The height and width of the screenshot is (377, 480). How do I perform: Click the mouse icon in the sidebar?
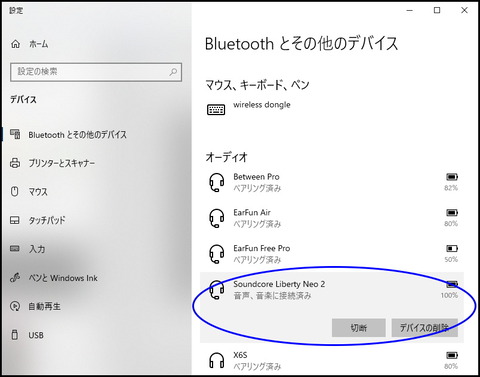15,191
